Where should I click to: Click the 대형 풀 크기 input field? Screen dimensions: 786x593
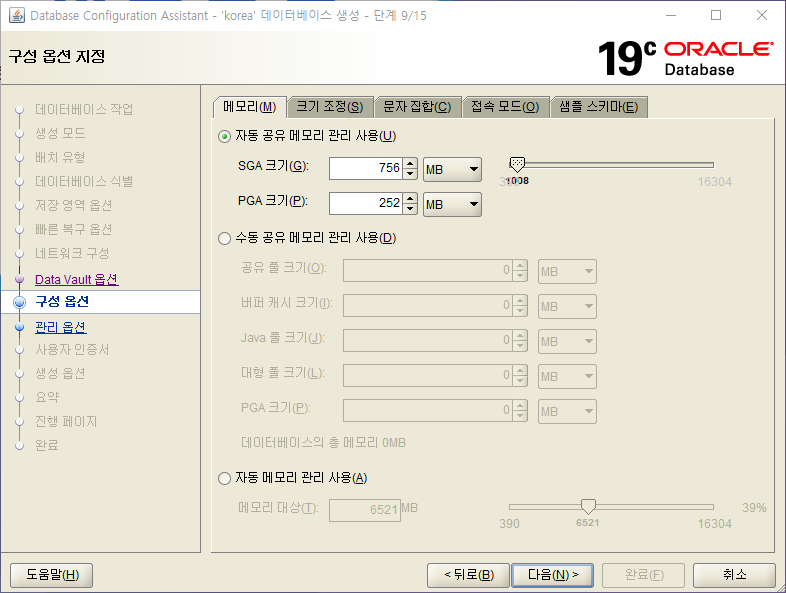pyautogui.click(x=428, y=376)
